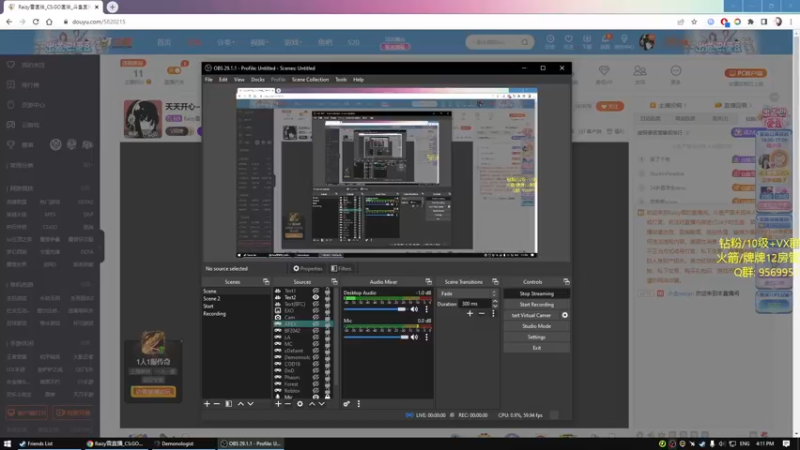
Task: Remove scene transition with minus icon
Action: pos(482,313)
